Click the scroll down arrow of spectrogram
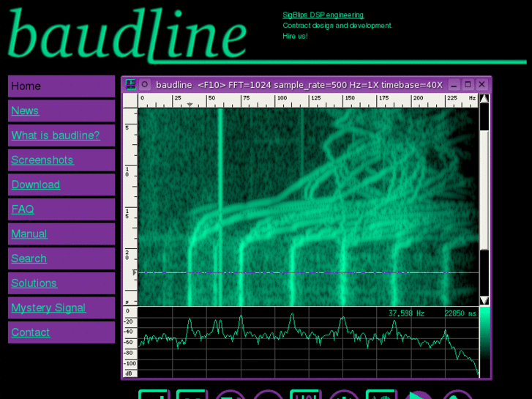The height and width of the screenshot is (399, 532). point(484,301)
